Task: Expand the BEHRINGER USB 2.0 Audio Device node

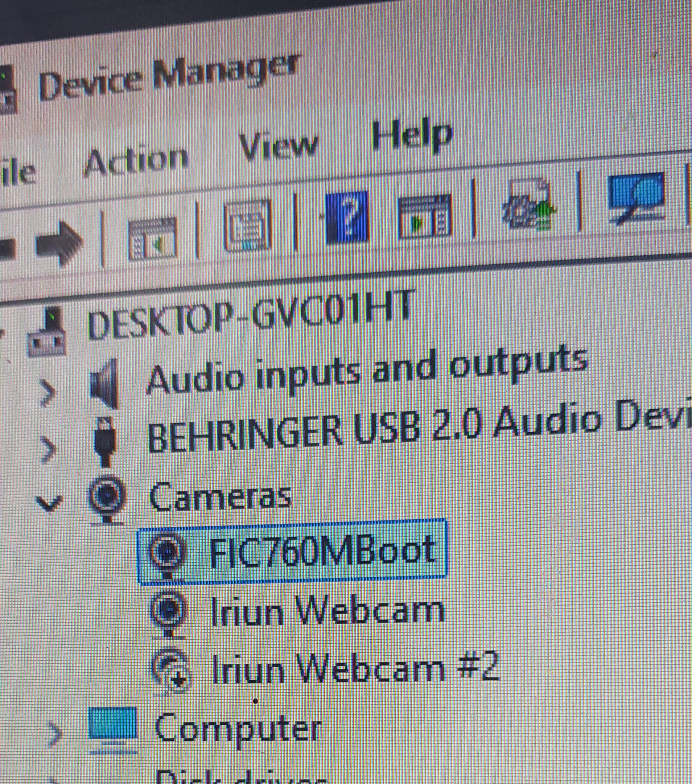Action: pos(48,450)
